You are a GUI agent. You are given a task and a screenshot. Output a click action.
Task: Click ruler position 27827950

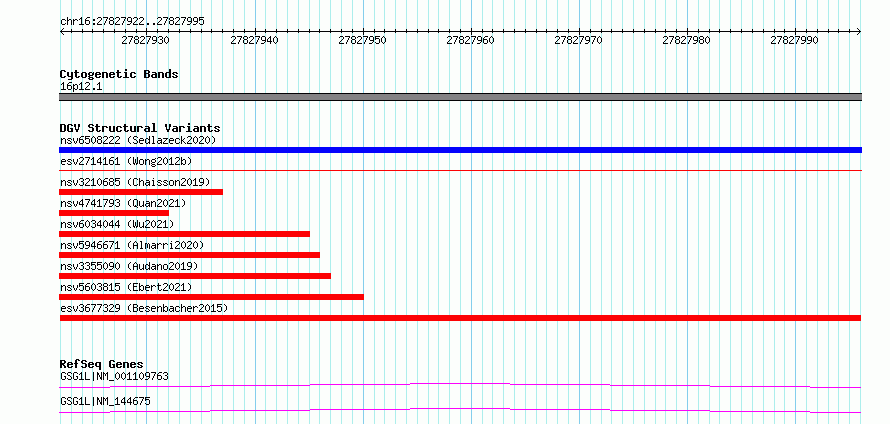362,40
